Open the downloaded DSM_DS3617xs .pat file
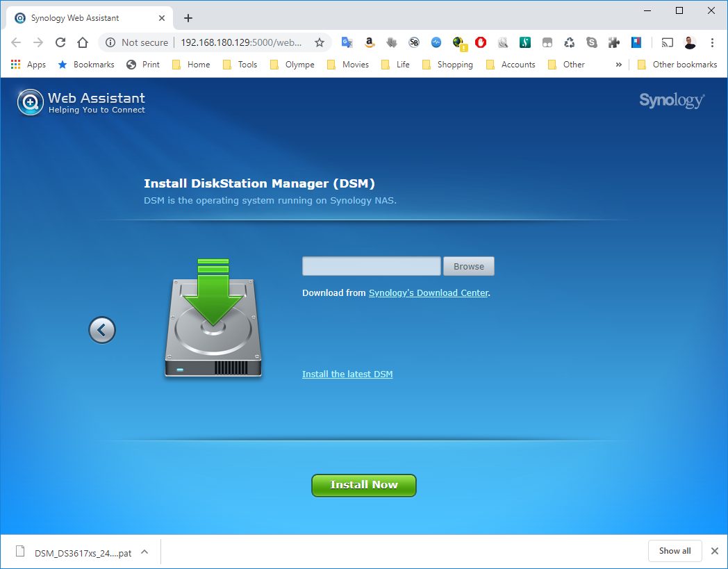 74,552
